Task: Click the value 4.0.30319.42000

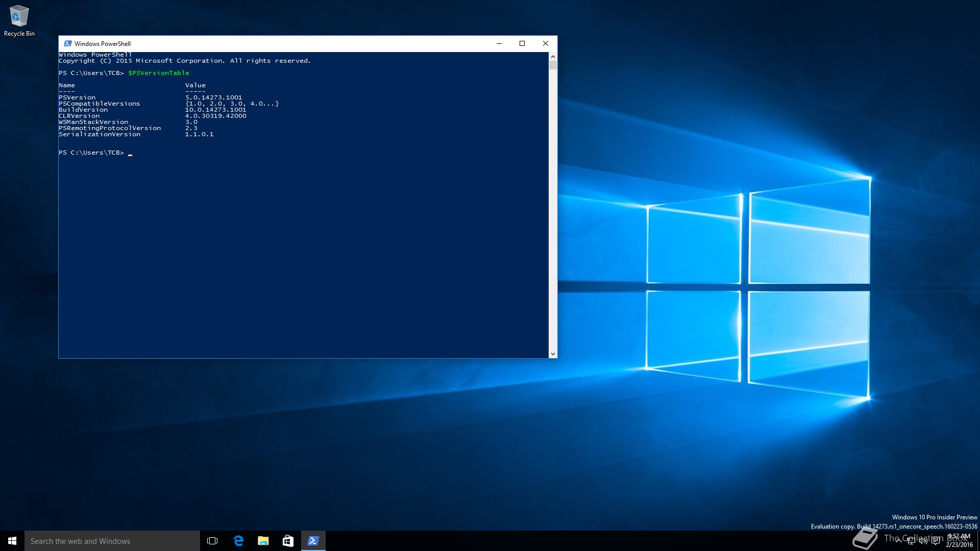Action: (216, 116)
